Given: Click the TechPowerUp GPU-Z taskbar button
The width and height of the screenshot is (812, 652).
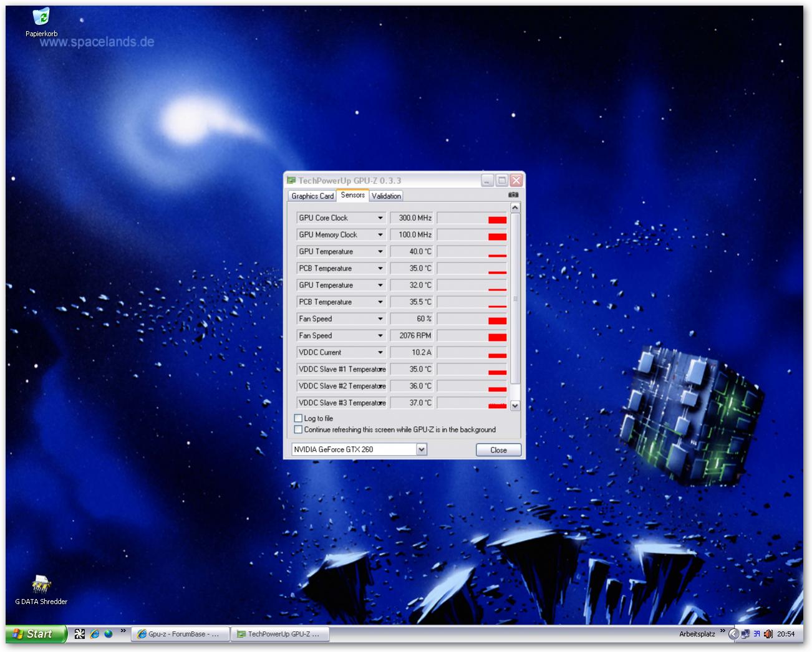Looking at the screenshot, I should coord(280,634).
